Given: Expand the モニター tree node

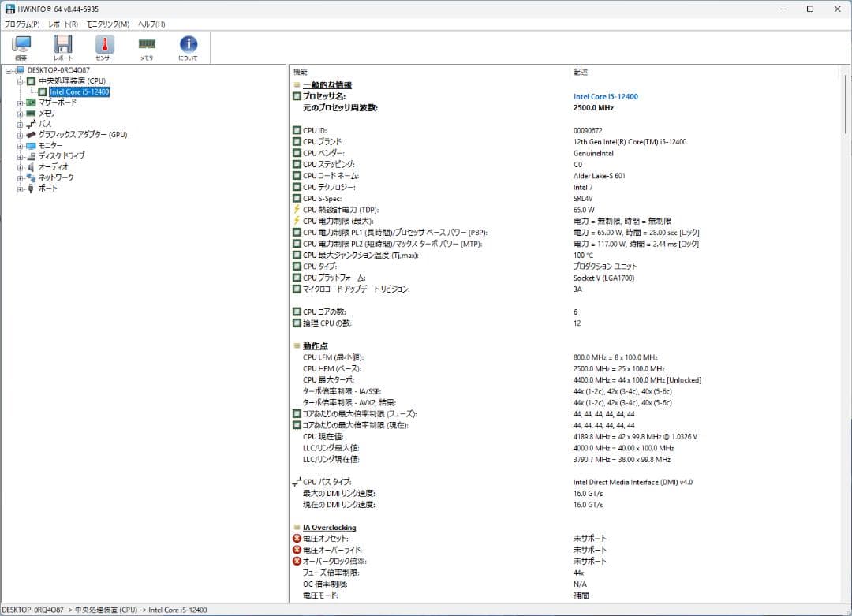Looking at the screenshot, I should [20, 146].
